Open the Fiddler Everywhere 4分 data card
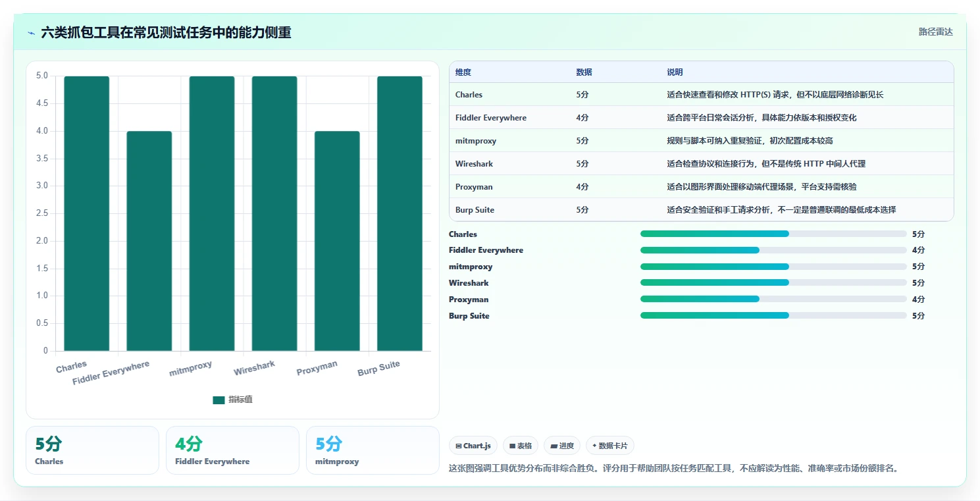 pyautogui.click(x=232, y=450)
